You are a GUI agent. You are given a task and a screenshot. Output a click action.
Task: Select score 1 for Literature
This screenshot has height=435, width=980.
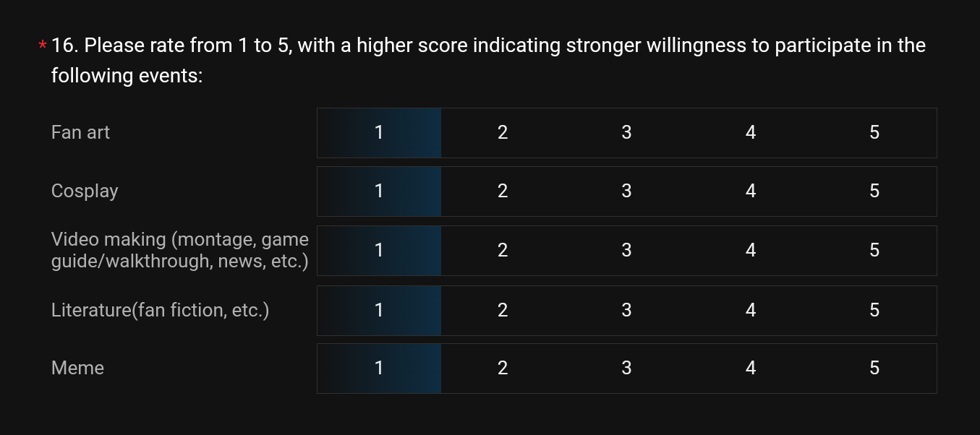[x=379, y=311]
